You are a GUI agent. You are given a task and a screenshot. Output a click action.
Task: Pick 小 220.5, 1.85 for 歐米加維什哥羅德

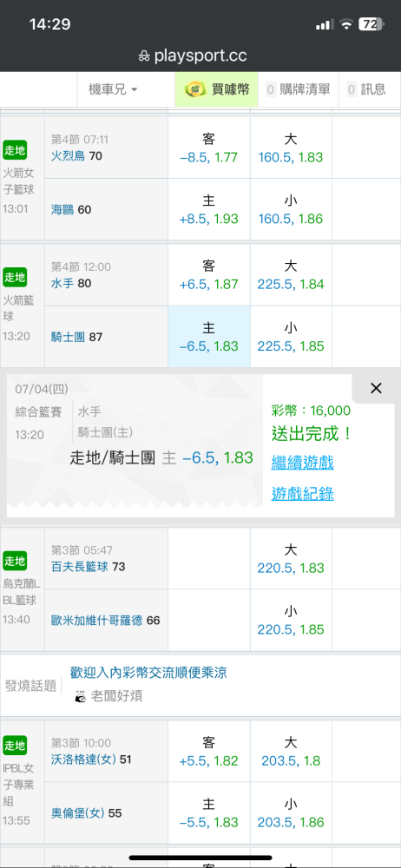tap(291, 620)
